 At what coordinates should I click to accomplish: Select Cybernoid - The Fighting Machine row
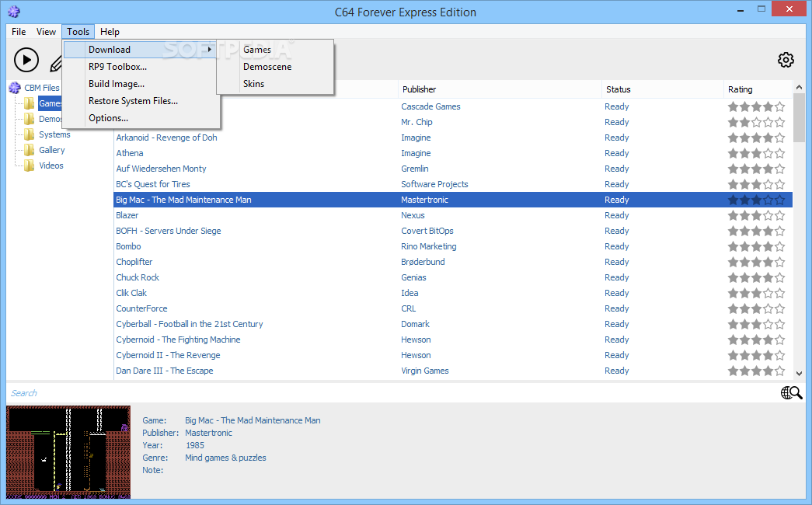(x=452, y=340)
